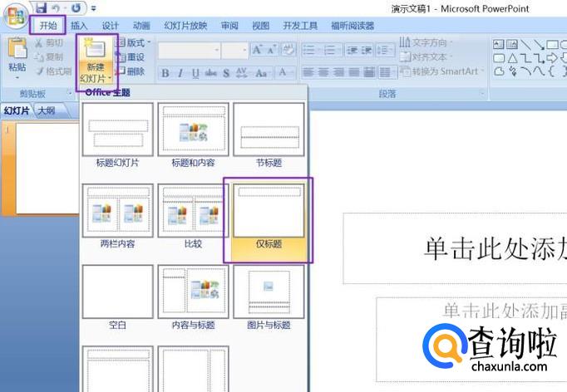Click the decrease font size icon
Viewport: 567px width, 392px height.
point(271,50)
